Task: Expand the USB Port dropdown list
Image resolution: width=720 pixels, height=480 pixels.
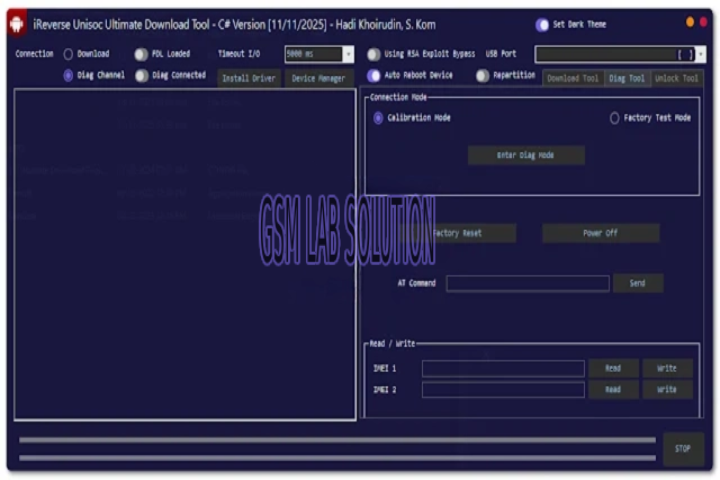Action: pos(698,55)
